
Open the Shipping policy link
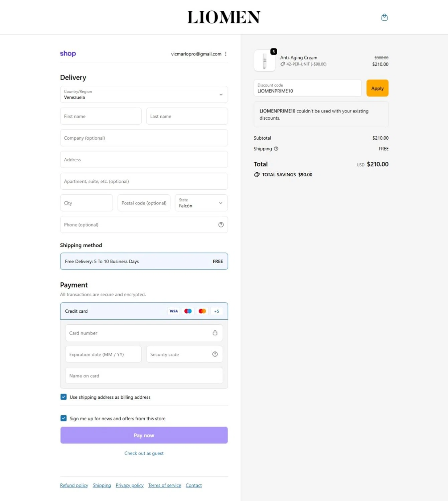pos(102,485)
